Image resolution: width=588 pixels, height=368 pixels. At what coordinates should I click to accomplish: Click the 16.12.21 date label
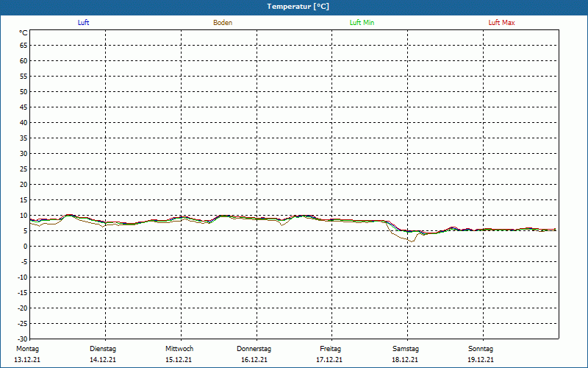click(254, 360)
